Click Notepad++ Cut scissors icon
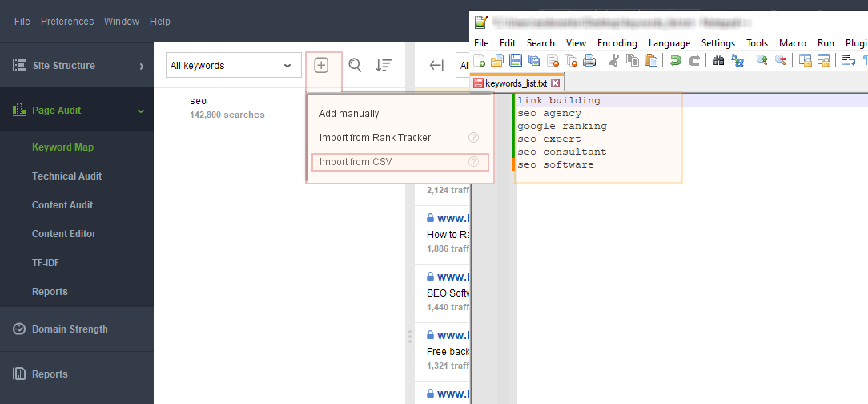 coord(613,60)
